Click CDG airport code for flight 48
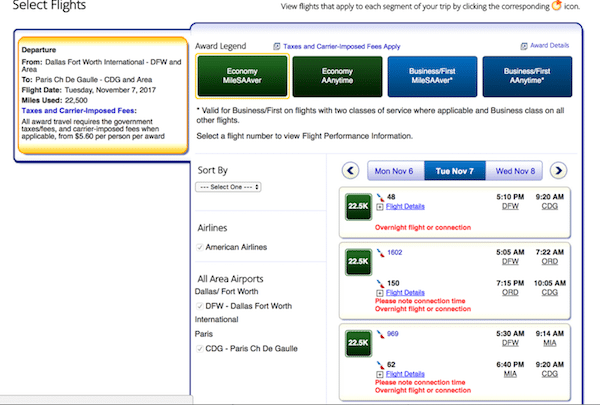The width and height of the screenshot is (600, 405). pyautogui.click(x=549, y=206)
